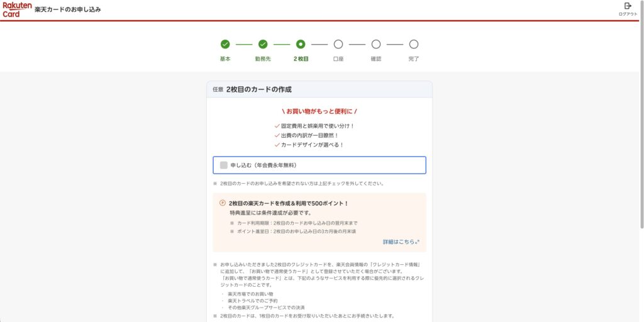This screenshot has height=322, width=644.
Task: Click the current step circle above 2枚目
Action: click(301, 44)
